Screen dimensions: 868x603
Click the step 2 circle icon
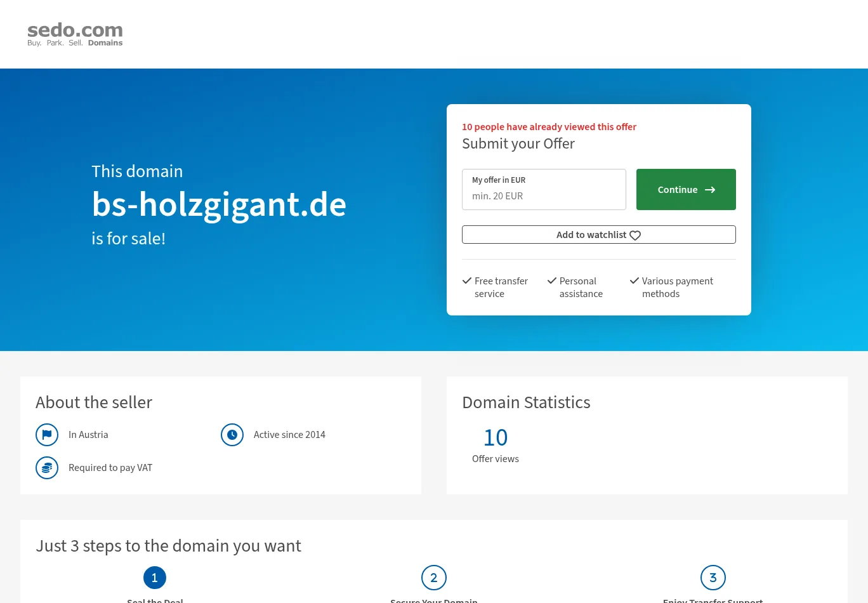point(434,578)
